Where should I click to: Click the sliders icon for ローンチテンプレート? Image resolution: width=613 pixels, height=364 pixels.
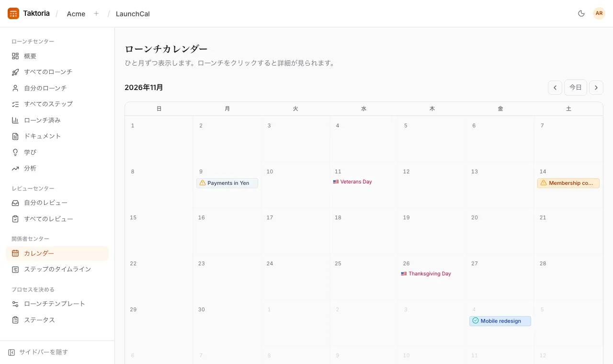point(15,304)
